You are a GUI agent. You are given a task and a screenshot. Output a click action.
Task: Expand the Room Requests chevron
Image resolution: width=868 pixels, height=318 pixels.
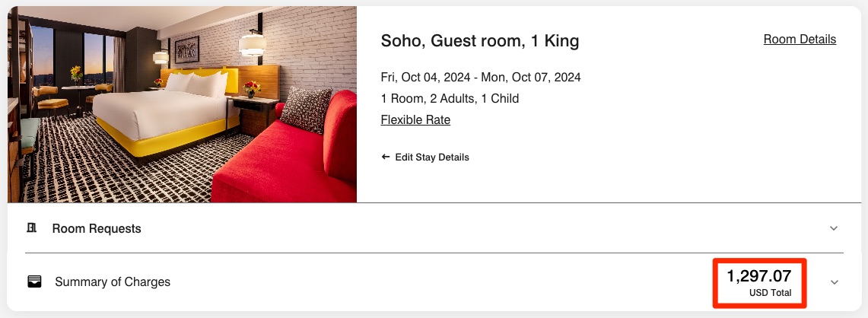[x=834, y=228]
